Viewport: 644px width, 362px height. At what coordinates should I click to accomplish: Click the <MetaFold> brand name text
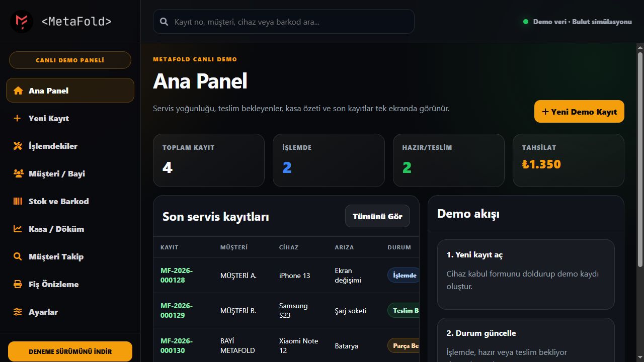pyautogui.click(x=76, y=21)
